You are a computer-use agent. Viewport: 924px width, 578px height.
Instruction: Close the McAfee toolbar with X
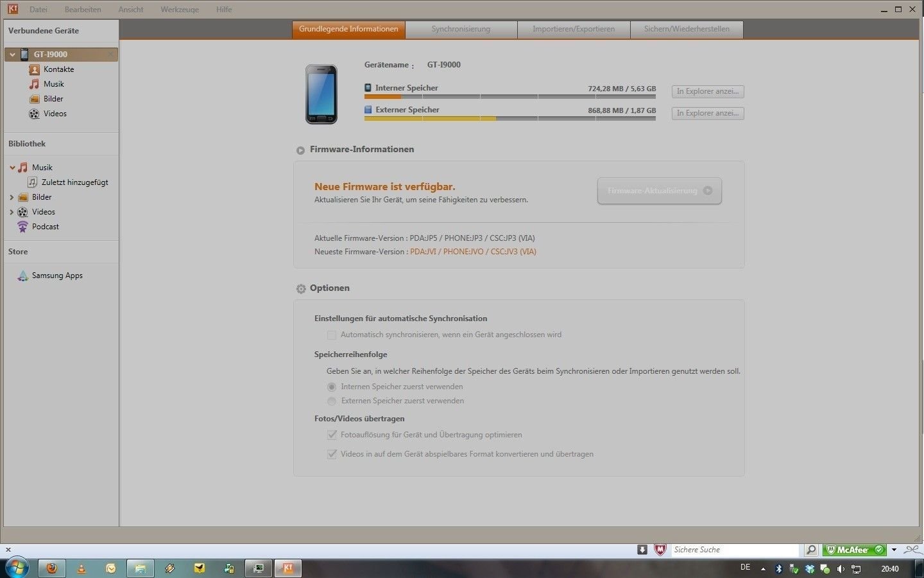click(8, 550)
